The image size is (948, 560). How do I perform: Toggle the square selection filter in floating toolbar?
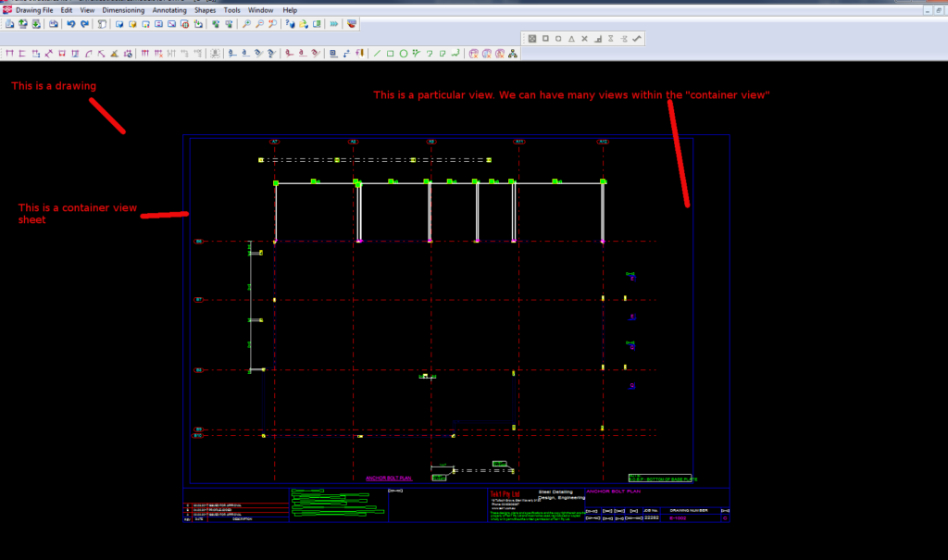545,38
